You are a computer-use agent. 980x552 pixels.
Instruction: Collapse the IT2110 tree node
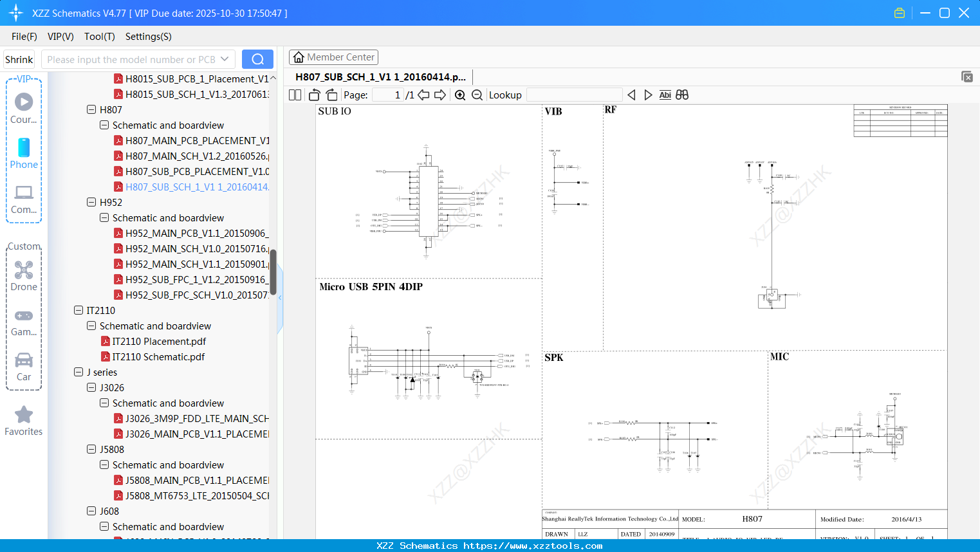point(79,310)
